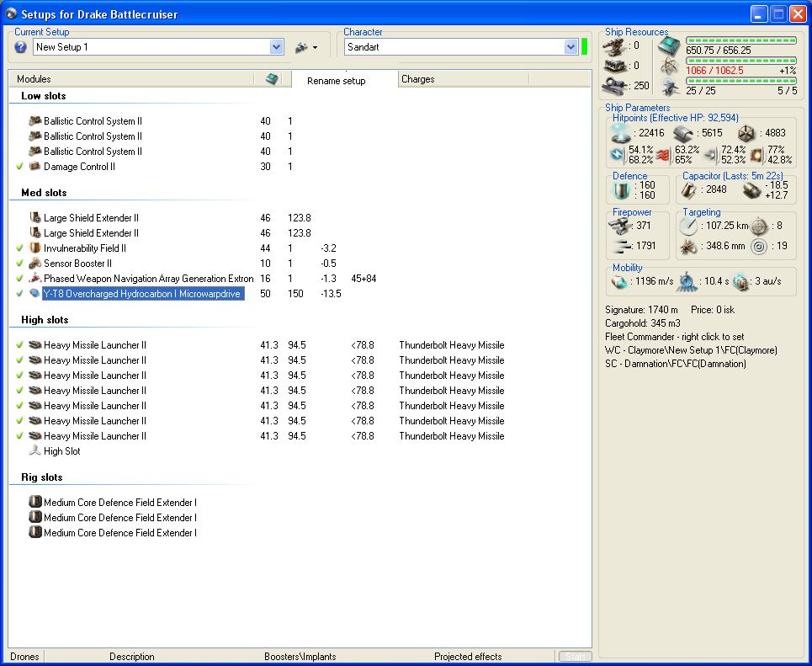Click the max velocity icon showing 1196 m/s
The width and height of the screenshot is (812, 666).
tap(619, 282)
